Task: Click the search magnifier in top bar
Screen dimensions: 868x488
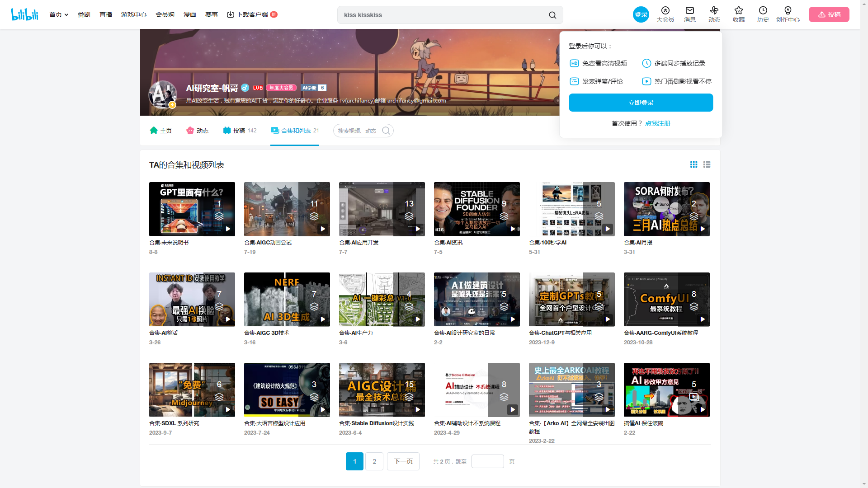Action: [552, 15]
